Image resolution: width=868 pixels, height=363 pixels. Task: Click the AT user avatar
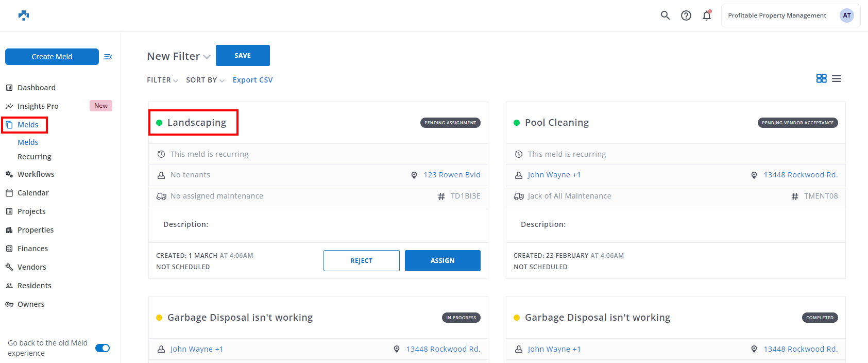coord(846,15)
